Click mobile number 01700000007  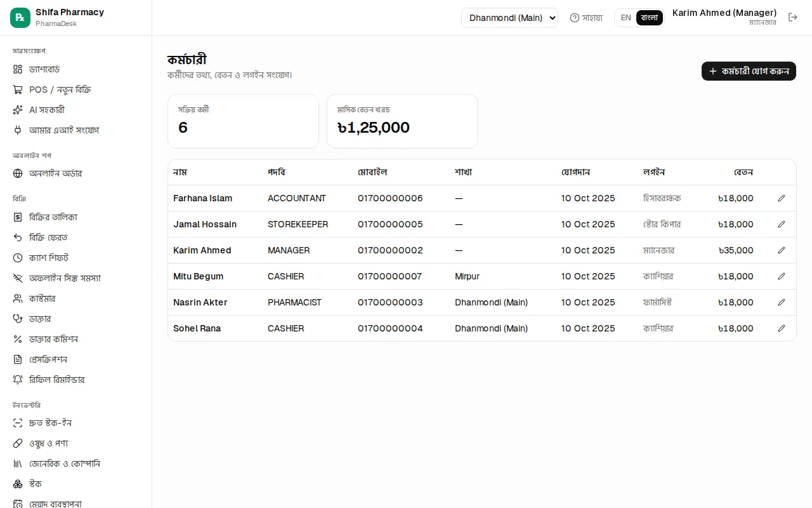tap(390, 276)
